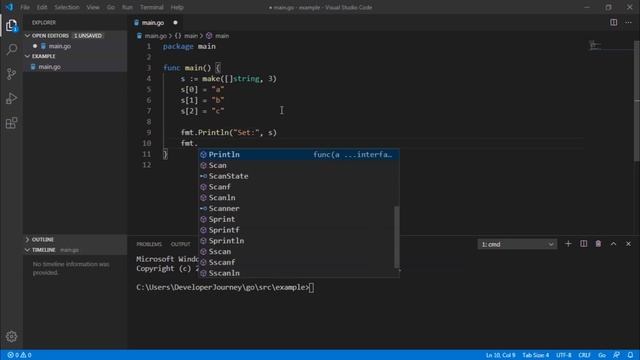Close the terminal panel

[629, 244]
